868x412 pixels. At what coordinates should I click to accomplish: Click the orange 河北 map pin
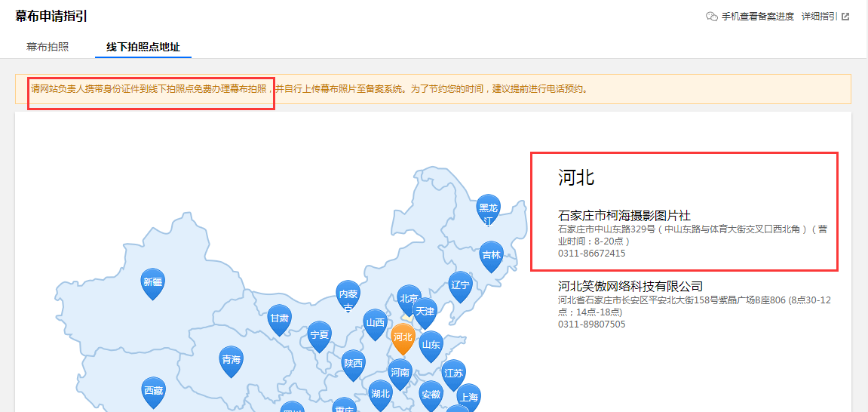(x=403, y=339)
